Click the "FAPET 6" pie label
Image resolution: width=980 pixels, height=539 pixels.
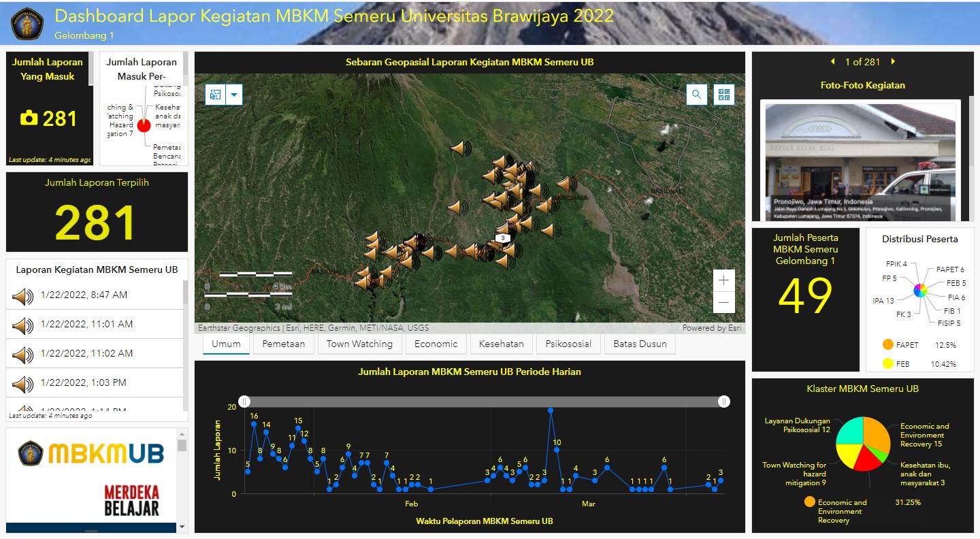(x=950, y=269)
